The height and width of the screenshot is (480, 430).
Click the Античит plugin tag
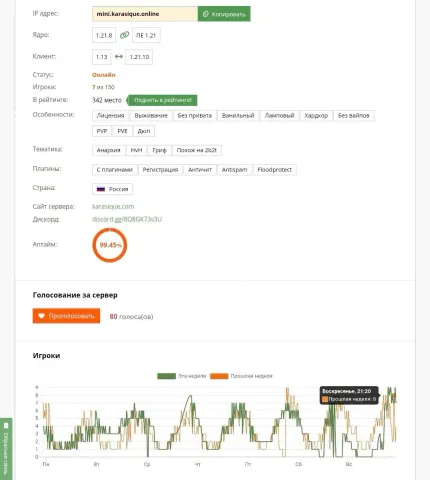tap(200, 170)
